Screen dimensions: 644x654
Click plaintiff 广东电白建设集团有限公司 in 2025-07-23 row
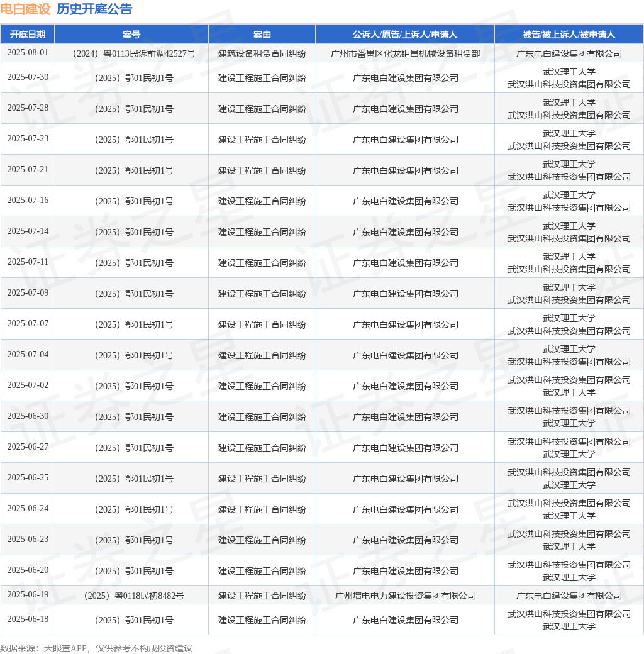click(406, 140)
